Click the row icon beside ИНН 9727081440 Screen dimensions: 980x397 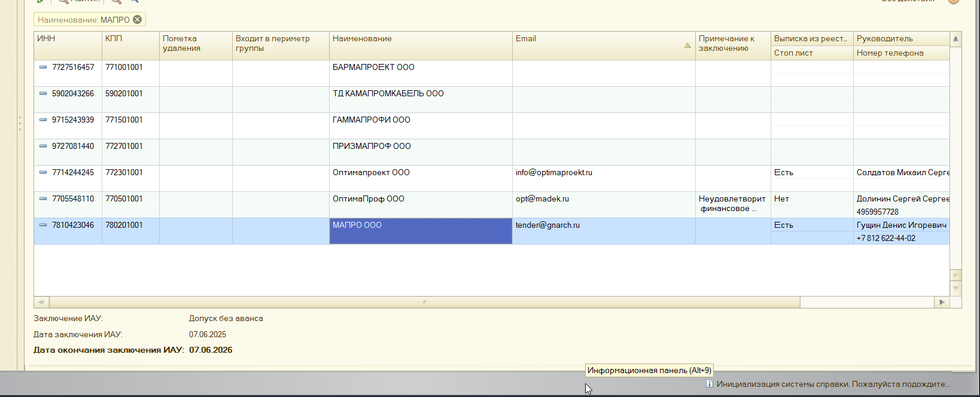(x=43, y=146)
